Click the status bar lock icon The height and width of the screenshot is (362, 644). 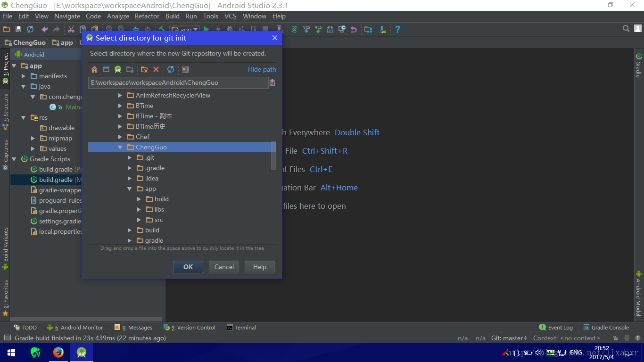coord(616,338)
